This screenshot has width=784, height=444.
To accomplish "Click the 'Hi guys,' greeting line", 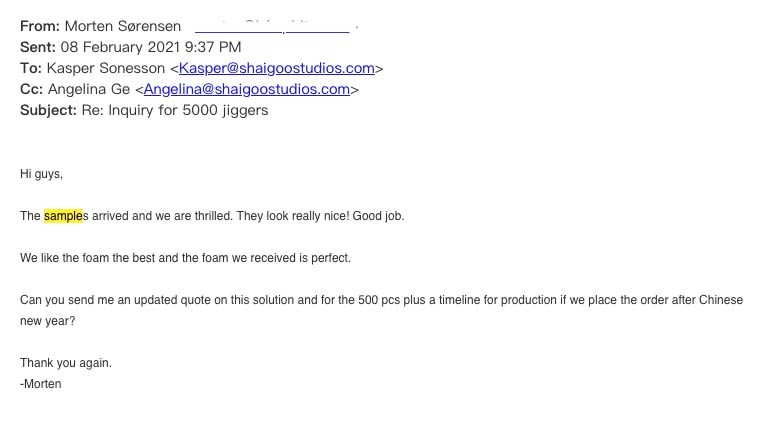I will [42, 174].
